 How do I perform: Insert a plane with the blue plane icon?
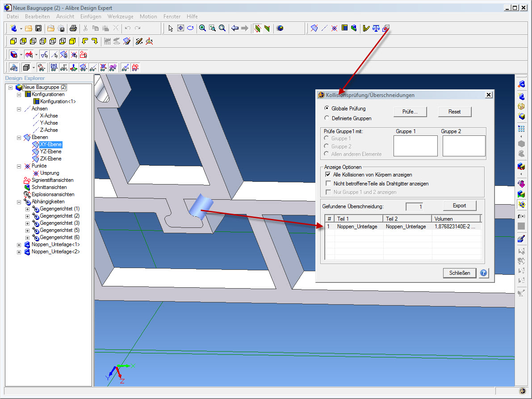click(x=314, y=28)
